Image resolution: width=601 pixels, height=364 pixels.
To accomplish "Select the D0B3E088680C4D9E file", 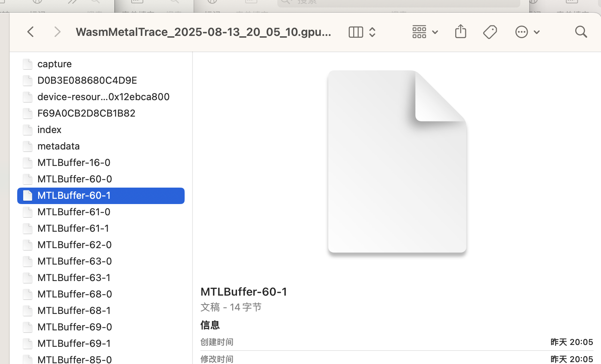I will coord(87,80).
